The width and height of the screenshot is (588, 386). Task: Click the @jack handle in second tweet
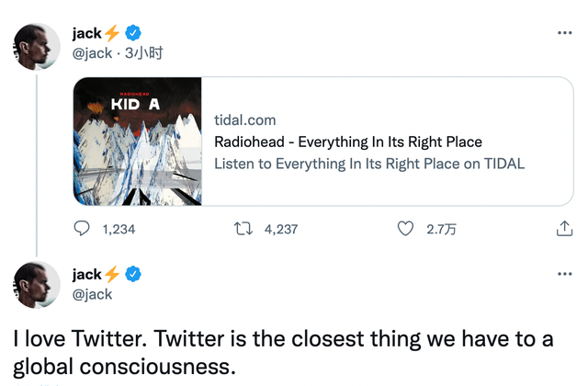tap(91, 294)
